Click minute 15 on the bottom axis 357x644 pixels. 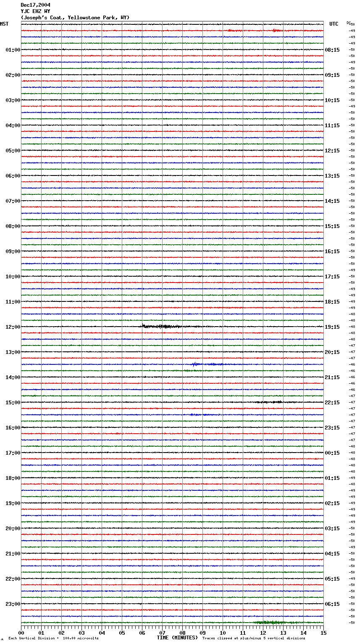click(323, 633)
